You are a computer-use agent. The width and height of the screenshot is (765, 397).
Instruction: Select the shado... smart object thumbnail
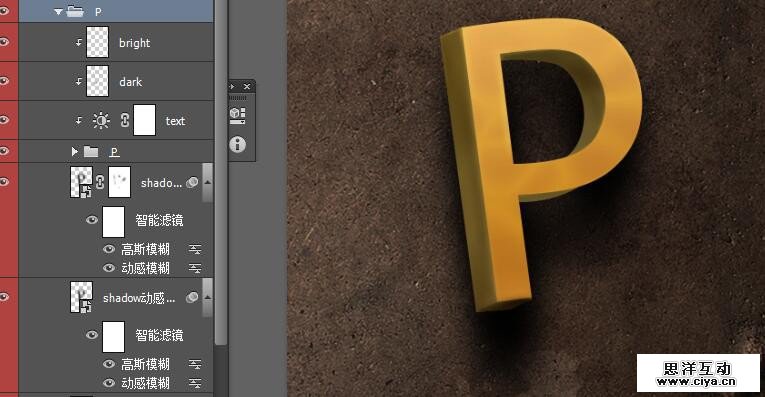coord(81,182)
